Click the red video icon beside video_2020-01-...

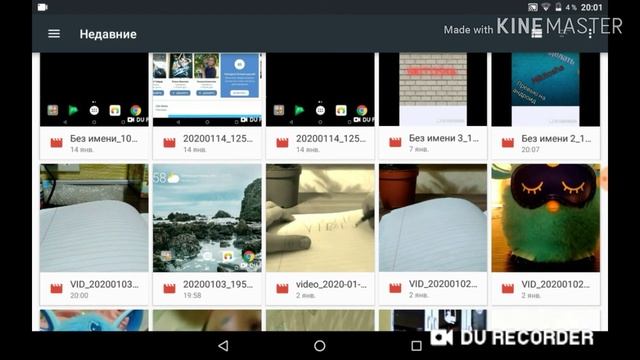tap(282, 289)
